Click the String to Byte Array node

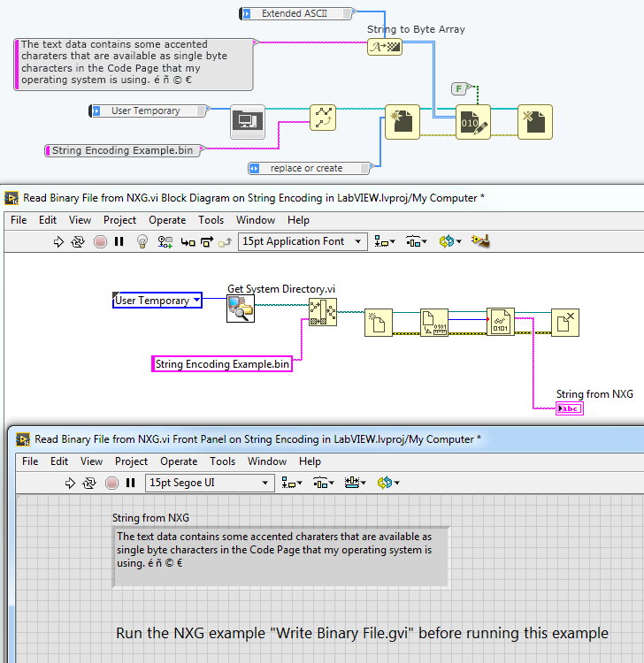pos(385,46)
